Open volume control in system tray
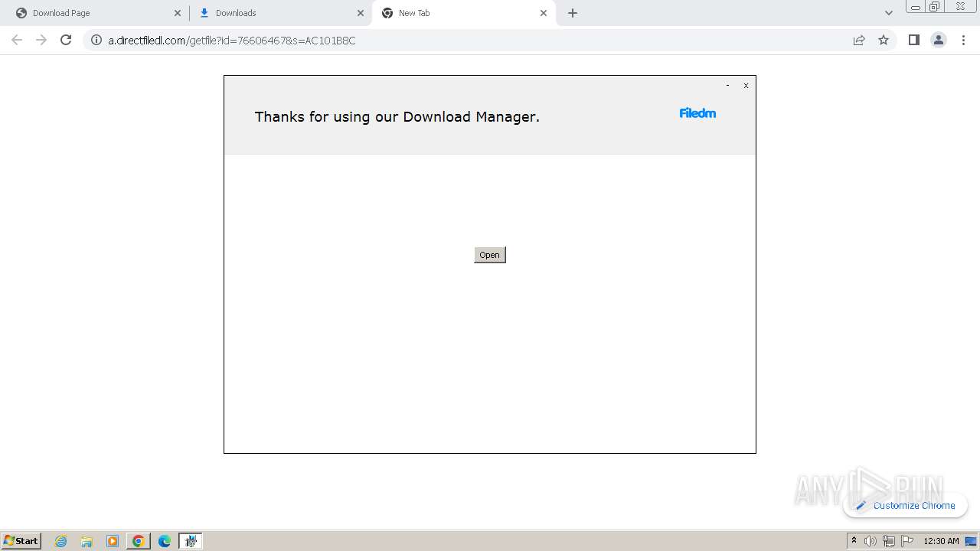Viewport: 980px width, 551px height. click(871, 541)
